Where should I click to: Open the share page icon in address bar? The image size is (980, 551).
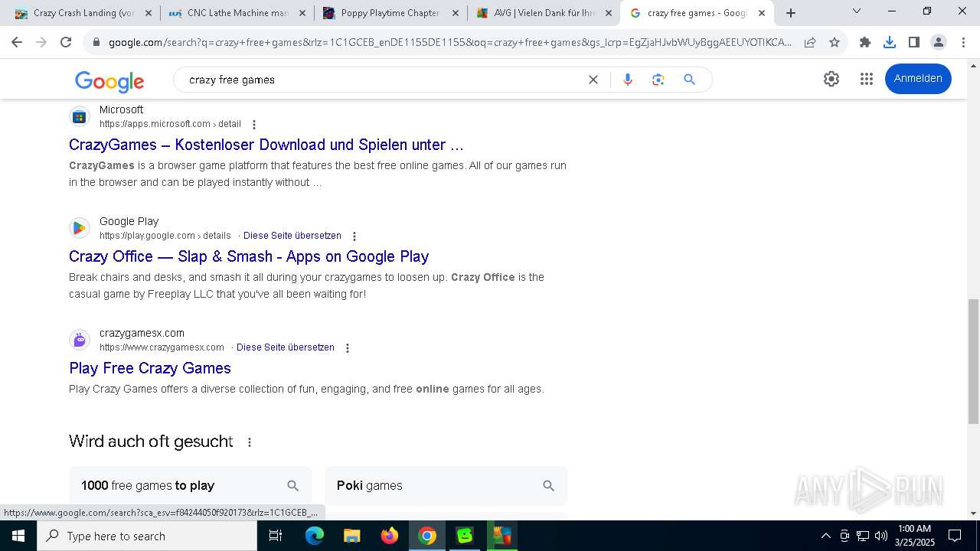point(810,42)
